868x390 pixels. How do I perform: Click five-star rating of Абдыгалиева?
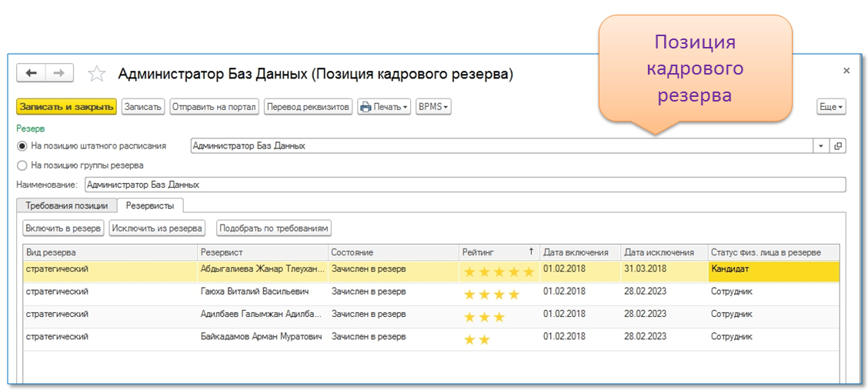(x=497, y=272)
